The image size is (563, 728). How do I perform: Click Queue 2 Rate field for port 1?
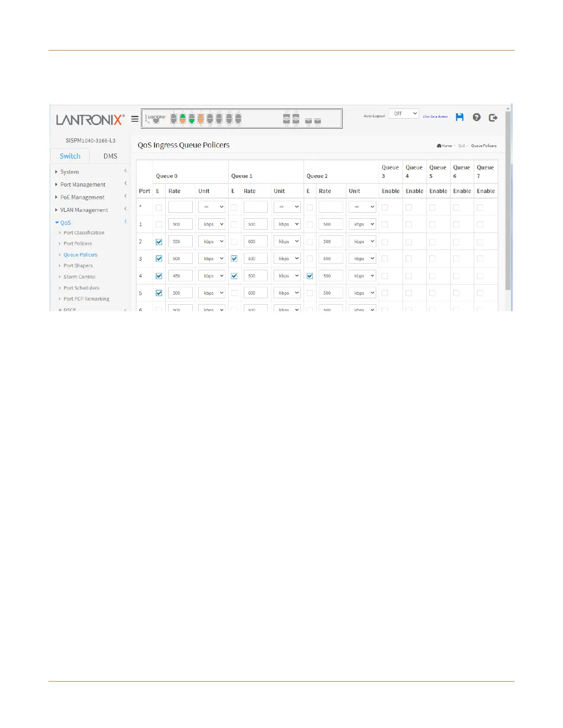(x=331, y=224)
